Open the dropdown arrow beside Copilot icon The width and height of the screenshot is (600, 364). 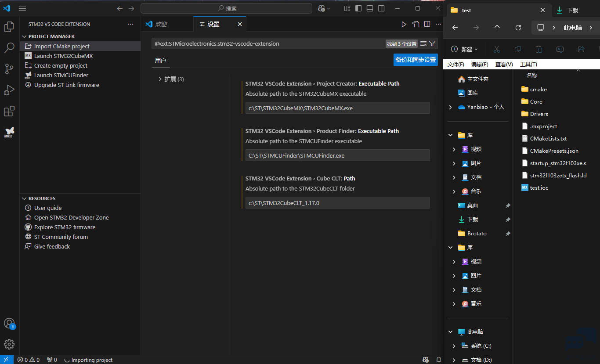click(329, 8)
